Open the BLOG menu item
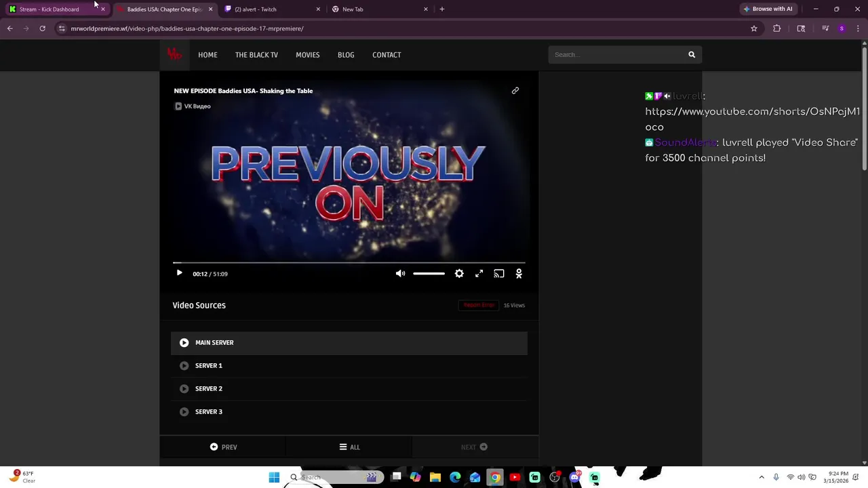This screenshot has width=868, height=488. (x=346, y=55)
